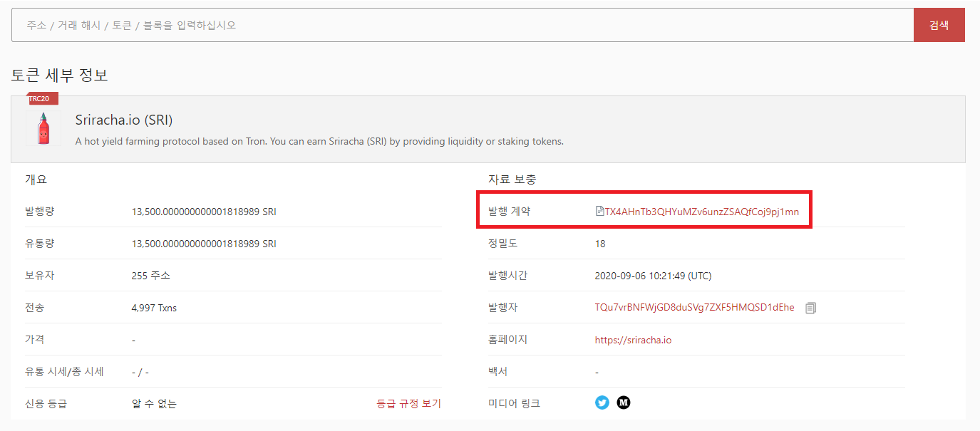This screenshot has height=431, width=980.
Task: Click the Sriracha.io (SRI) token title
Action: [x=124, y=120]
